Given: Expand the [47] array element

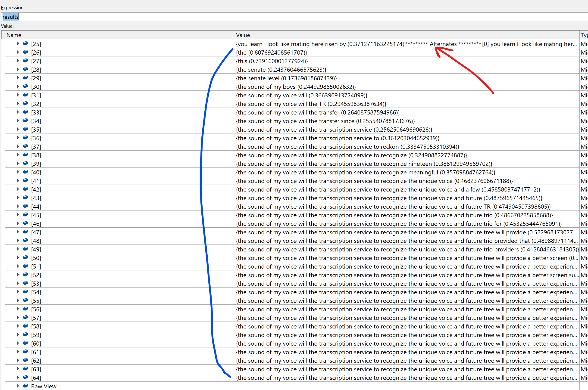Looking at the screenshot, I should tap(18, 232).
